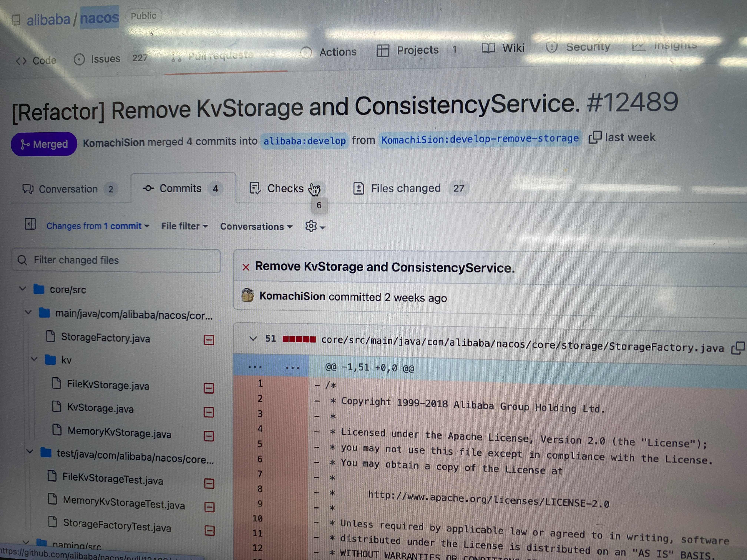Click removed-file icon next to StorageFactoryTest.java
The width and height of the screenshot is (747, 560).
[210, 531]
